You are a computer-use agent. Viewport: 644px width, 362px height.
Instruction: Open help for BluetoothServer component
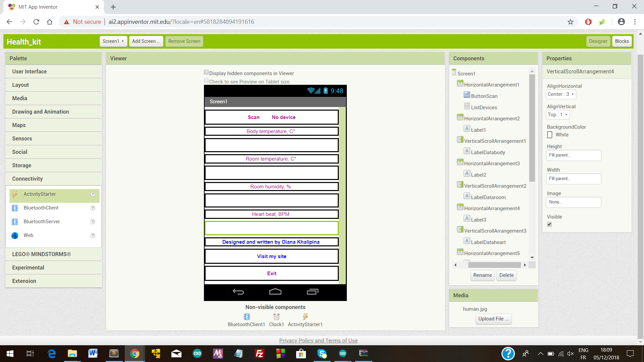(x=93, y=222)
